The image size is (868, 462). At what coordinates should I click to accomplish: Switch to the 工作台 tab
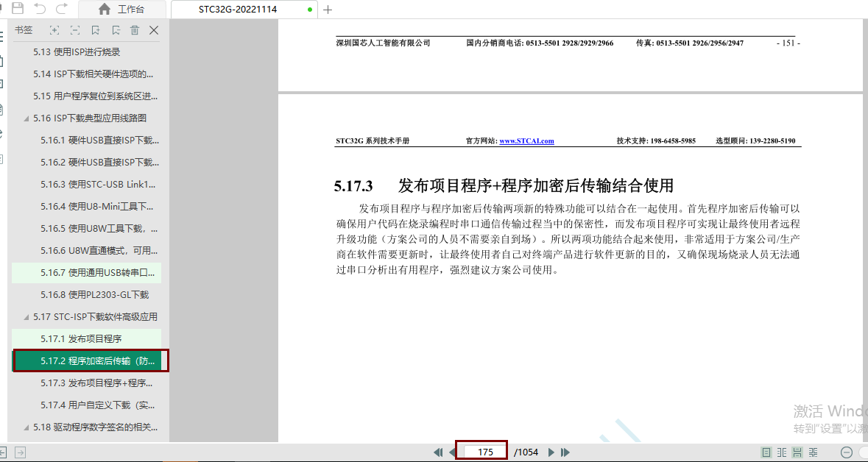121,10
